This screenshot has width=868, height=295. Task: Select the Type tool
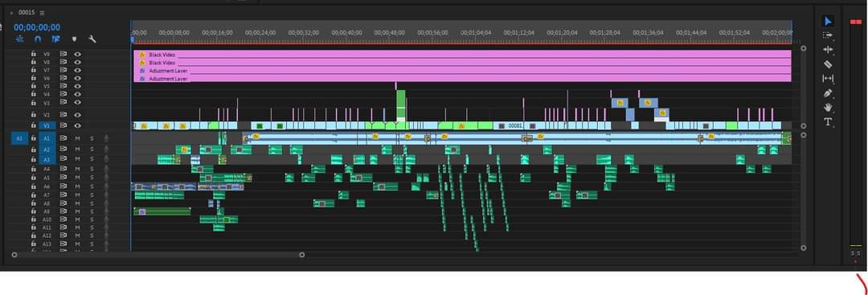[x=828, y=121]
